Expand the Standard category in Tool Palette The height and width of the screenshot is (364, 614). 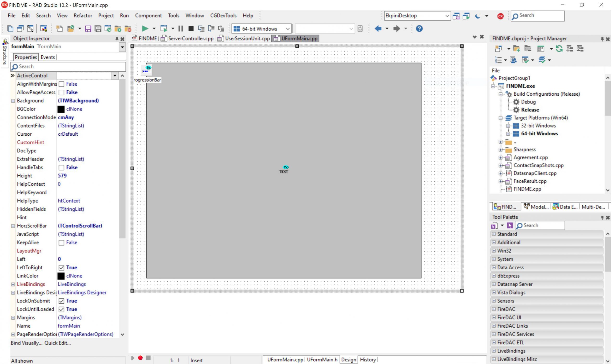coord(494,234)
